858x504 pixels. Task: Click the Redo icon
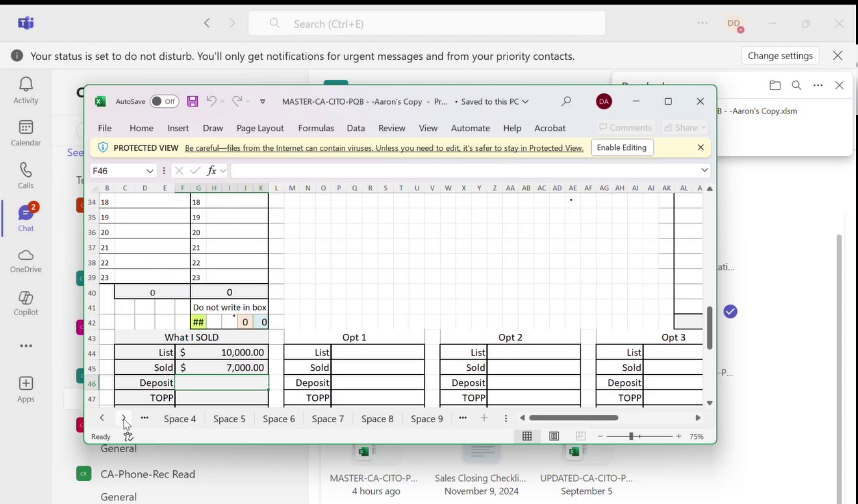(236, 101)
